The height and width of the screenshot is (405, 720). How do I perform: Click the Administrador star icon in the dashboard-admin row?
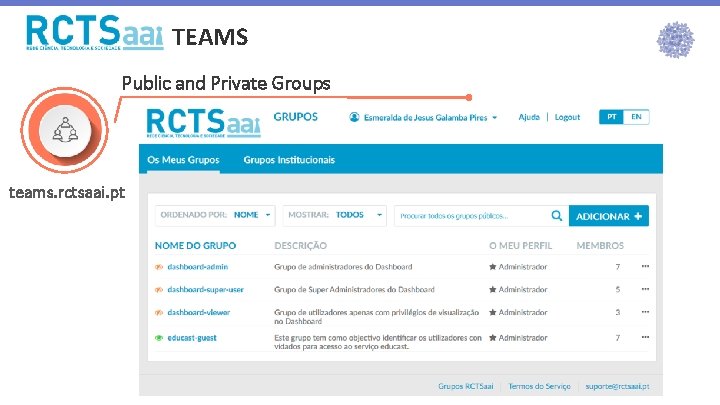(x=493, y=267)
